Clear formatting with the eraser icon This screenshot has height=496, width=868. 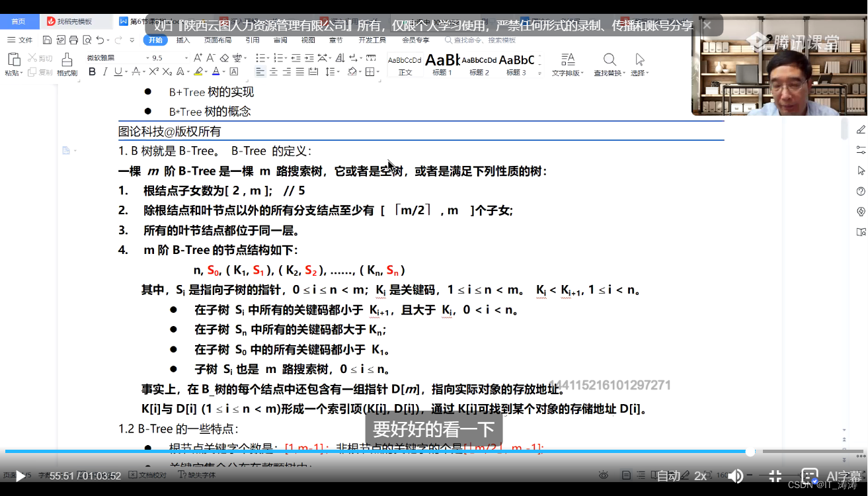point(224,58)
